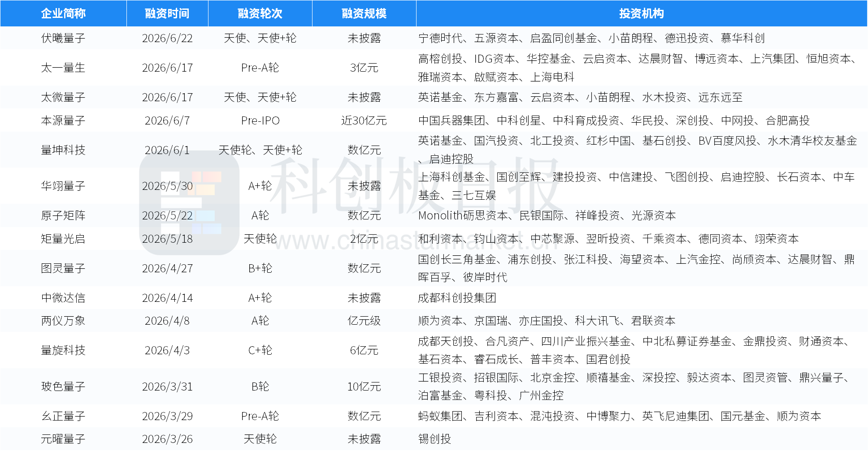Click the date 2026/4/8

[x=167, y=321]
